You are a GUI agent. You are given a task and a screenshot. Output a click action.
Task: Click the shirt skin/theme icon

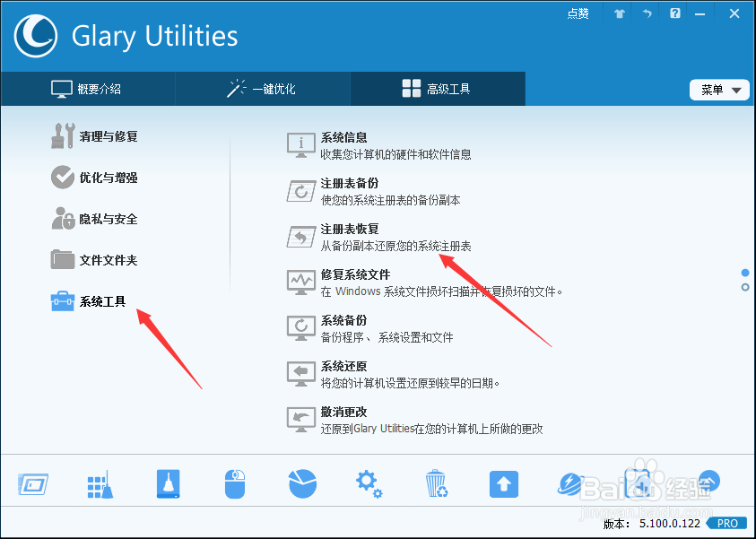pos(619,13)
